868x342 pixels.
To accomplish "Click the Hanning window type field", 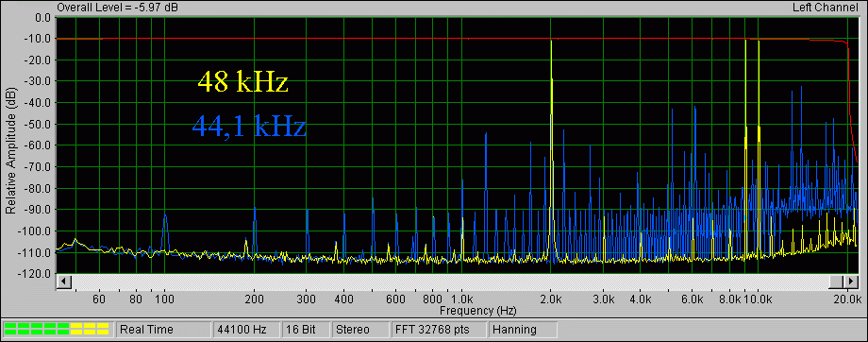I will tap(523, 330).
